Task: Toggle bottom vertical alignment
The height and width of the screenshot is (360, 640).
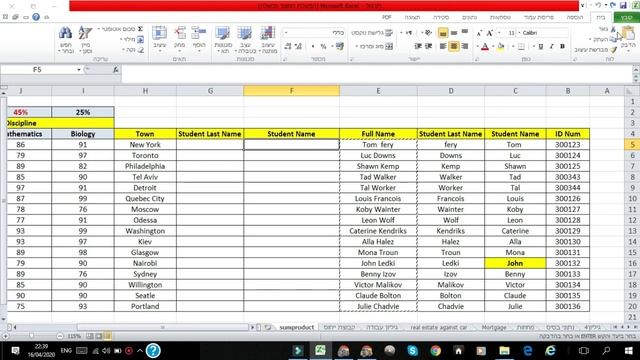Action: pos(443,33)
